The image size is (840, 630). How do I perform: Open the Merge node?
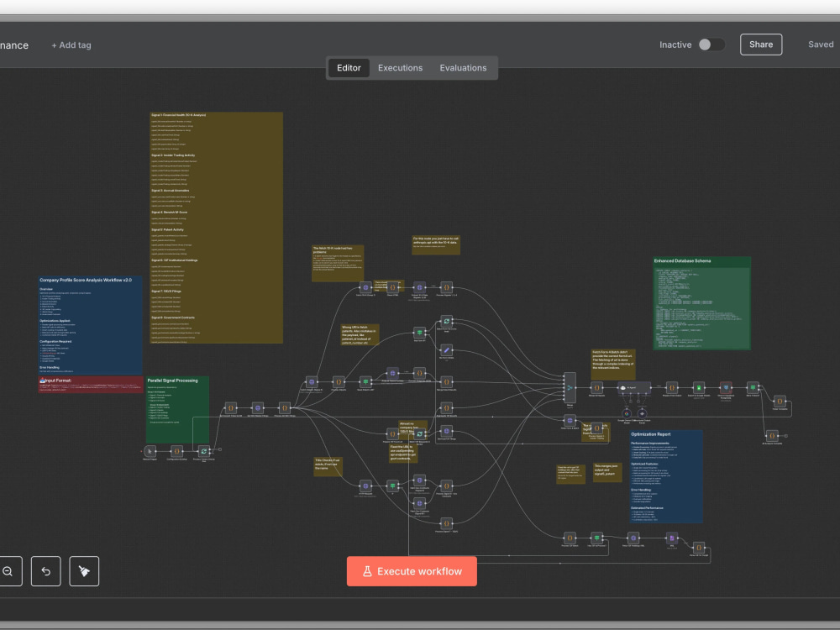[570, 388]
